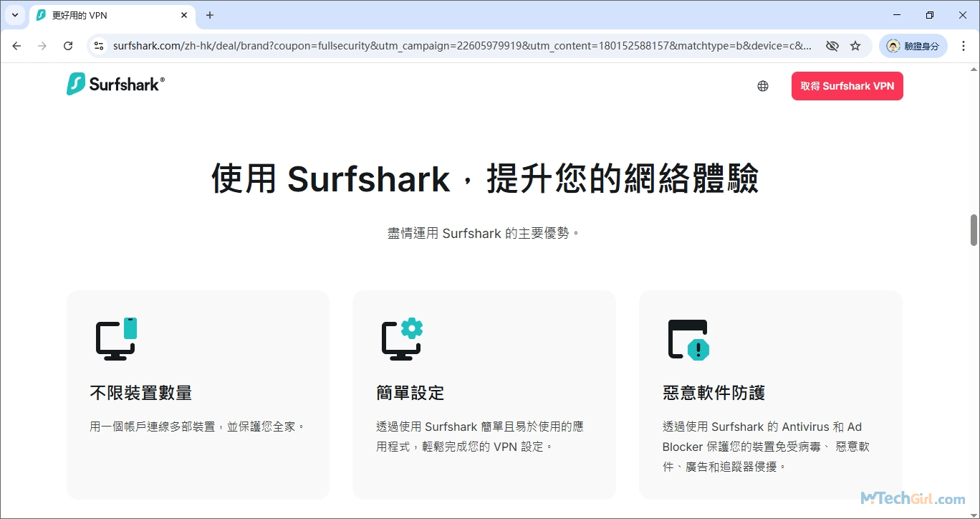Bookmark this page with star icon

(855, 46)
